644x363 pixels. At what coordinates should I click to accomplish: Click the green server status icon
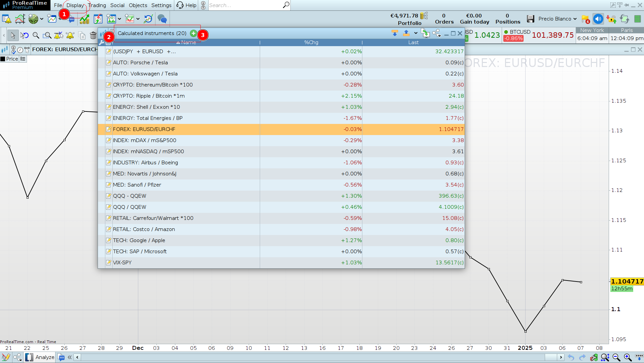pyautogui.click(x=637, y=19)
